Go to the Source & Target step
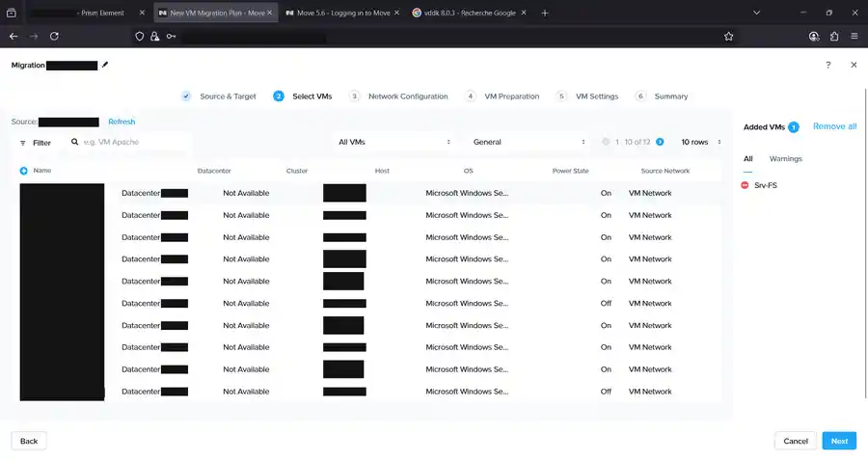This screenshot has height=461, width=868. 219,96
